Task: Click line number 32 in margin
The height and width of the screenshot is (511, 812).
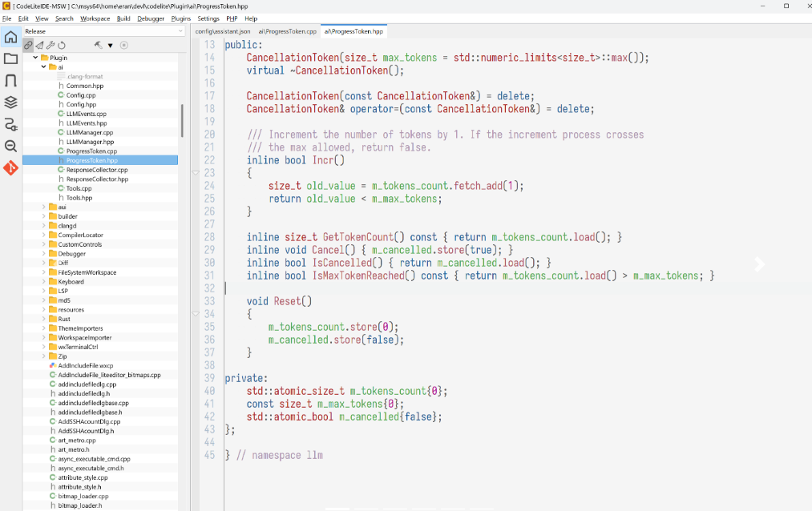Action: (209, 288)
